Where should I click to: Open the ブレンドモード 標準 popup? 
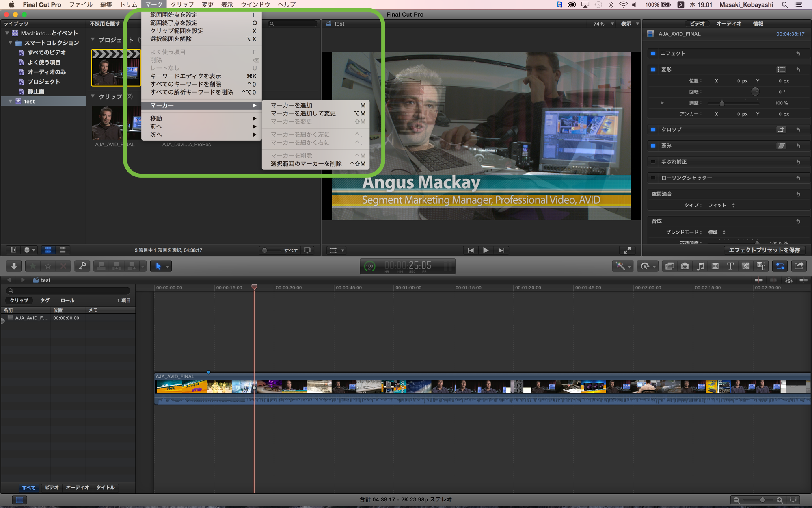pos(717,232)
